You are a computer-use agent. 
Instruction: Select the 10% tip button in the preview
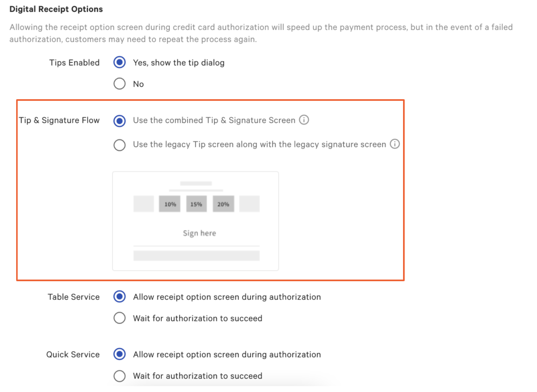click(169, 204)
